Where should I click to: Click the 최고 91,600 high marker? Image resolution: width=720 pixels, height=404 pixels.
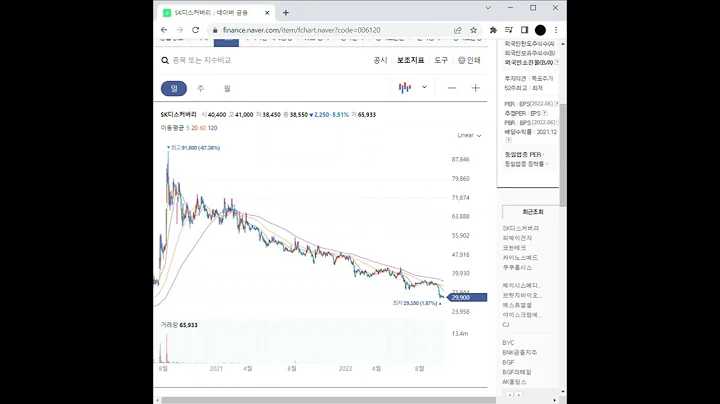pos(193,148)
